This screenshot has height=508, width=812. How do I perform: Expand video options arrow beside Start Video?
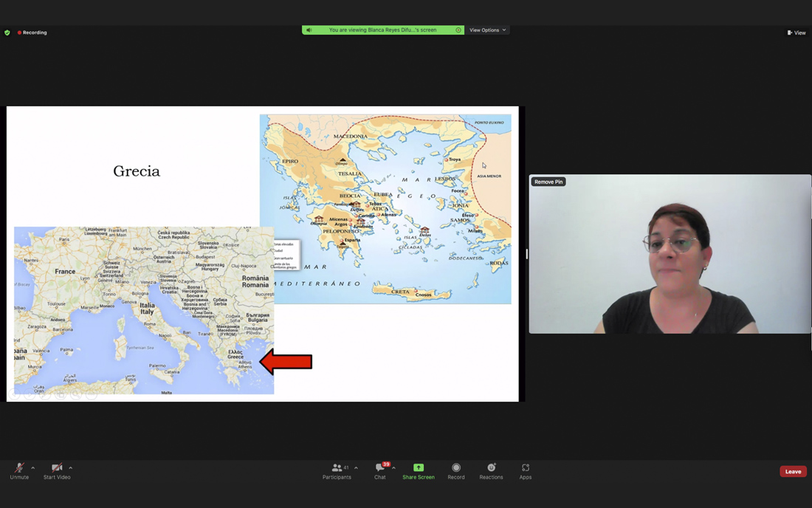71,467
